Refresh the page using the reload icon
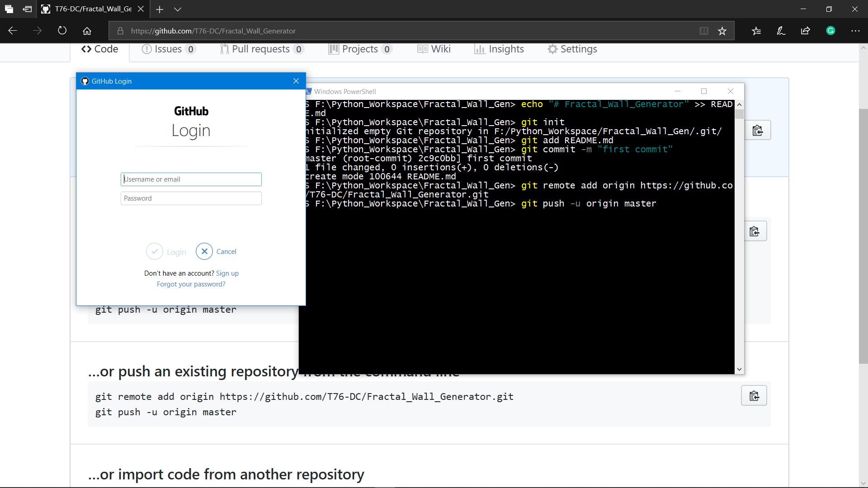 (62, 30)
